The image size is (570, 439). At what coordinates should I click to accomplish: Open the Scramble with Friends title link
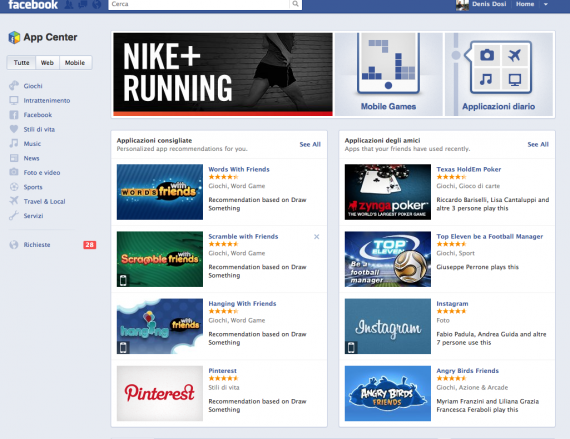pyautogui.click(x=243, y=236)
